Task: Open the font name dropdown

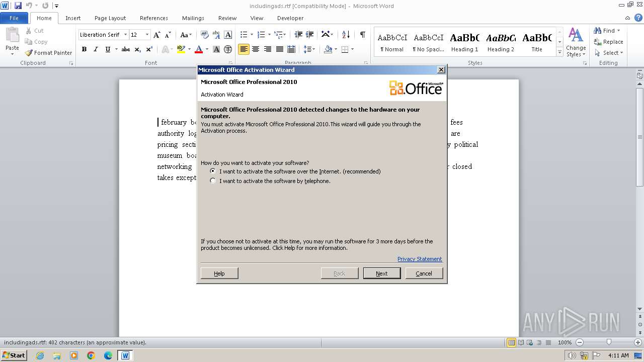Action: tap(125, 35)
